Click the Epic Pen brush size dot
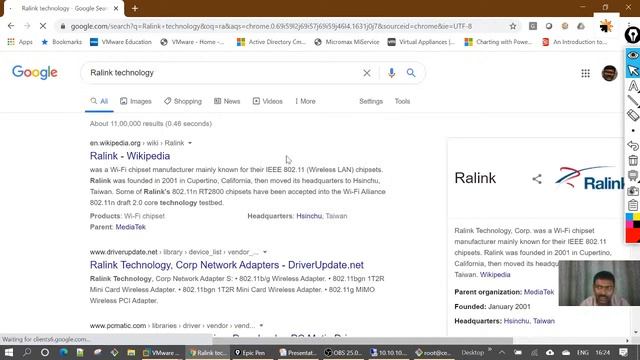Viewport: 640px width, 360px height. click(633, 131)
